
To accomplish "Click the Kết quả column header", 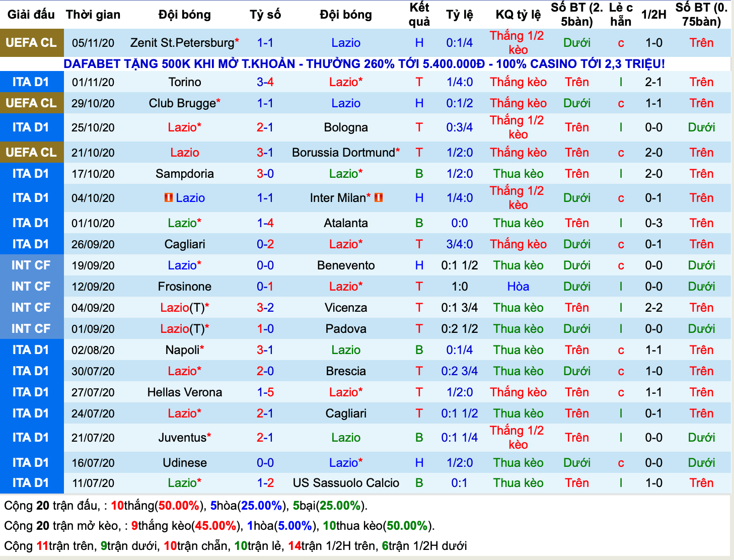I will [x=419, y=15].
